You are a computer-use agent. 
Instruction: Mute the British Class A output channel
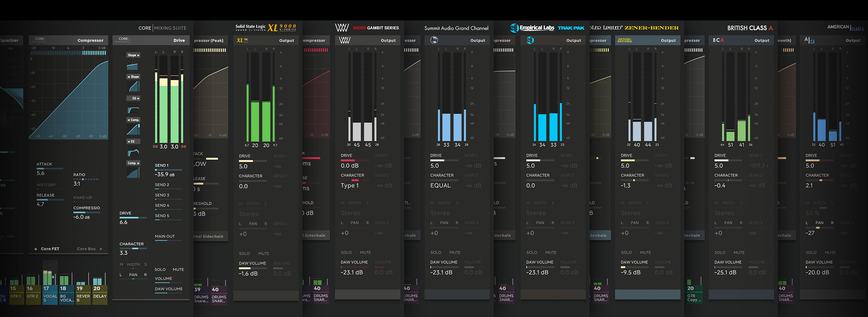click(739, 253)
